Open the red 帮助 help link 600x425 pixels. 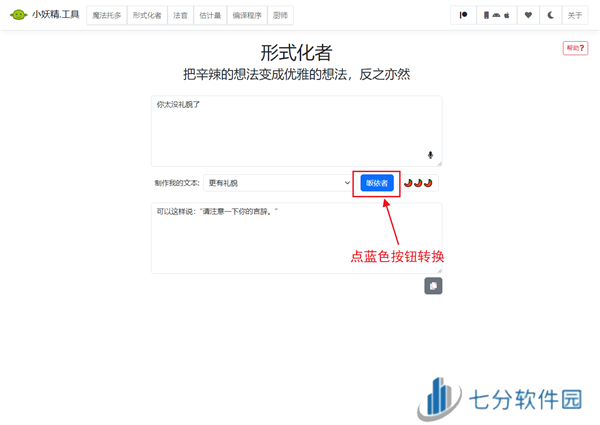[575, 48]
